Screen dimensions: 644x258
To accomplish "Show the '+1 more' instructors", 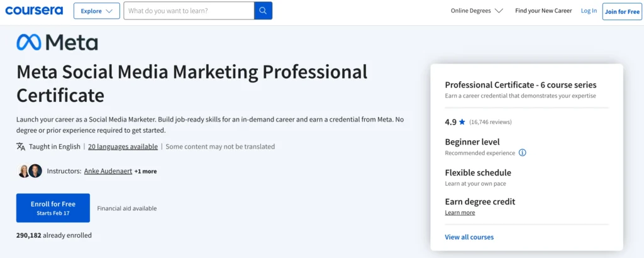I will 145,171.
